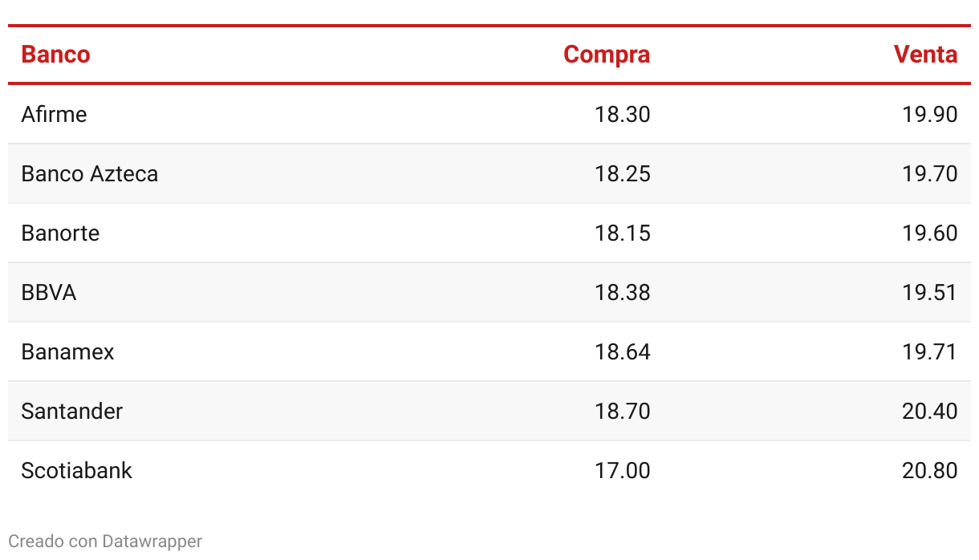Select BBVA compra value 18.38
The height and width of the screenshot is (560, 979).
(623, 292)
